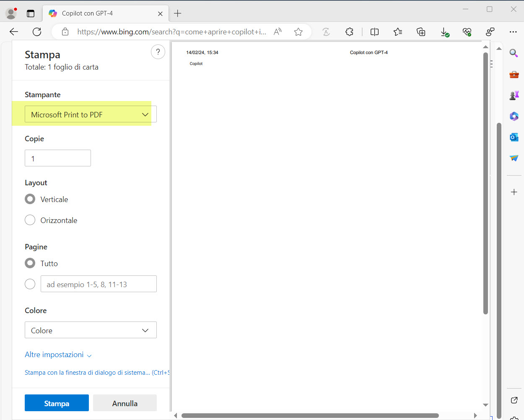The width and height of the screenshot is (524, 420).
Task: Select the custom page range radio button
Action: click(30, 284)
